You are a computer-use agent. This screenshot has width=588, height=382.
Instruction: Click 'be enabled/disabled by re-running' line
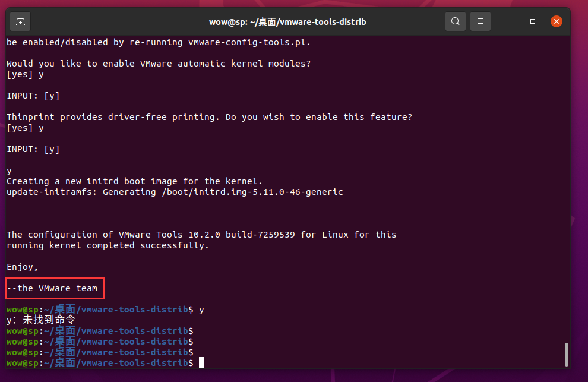tap(159, 42)
